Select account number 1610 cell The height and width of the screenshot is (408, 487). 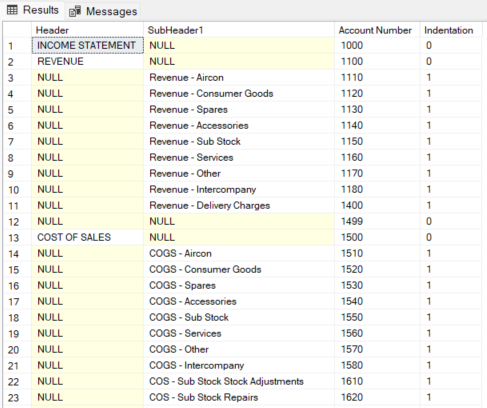pos(377,381)
